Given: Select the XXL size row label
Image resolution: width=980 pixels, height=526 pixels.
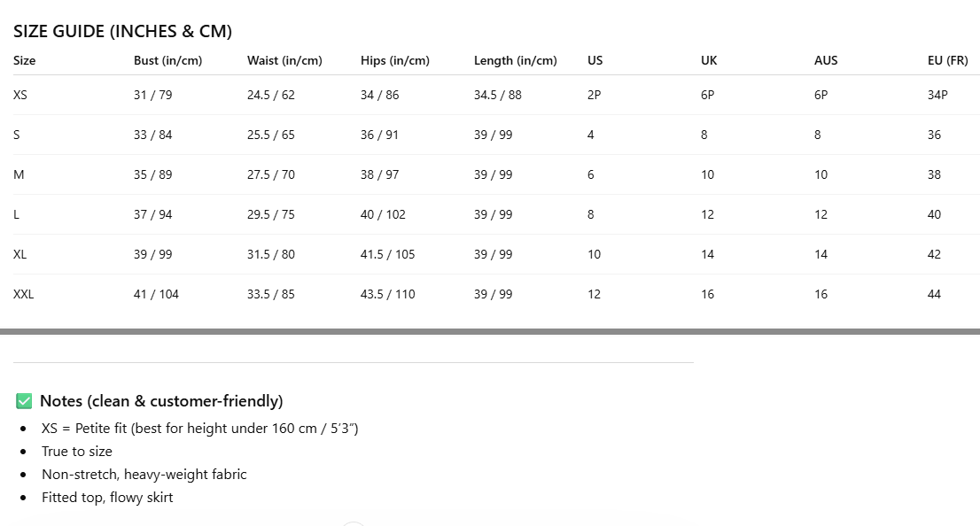Looking at the screenshot, I should pyautogui.click(x=24, y=294).
